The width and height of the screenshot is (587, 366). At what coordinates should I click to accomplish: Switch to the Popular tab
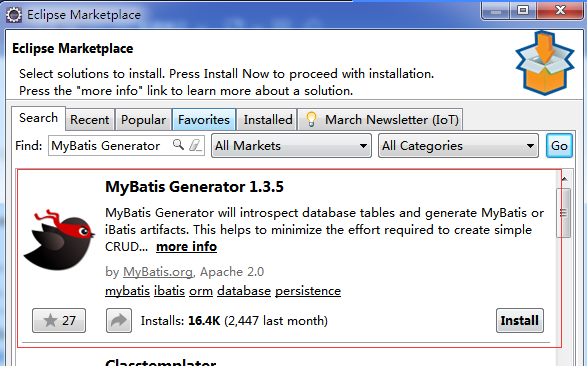click(143, 120)
